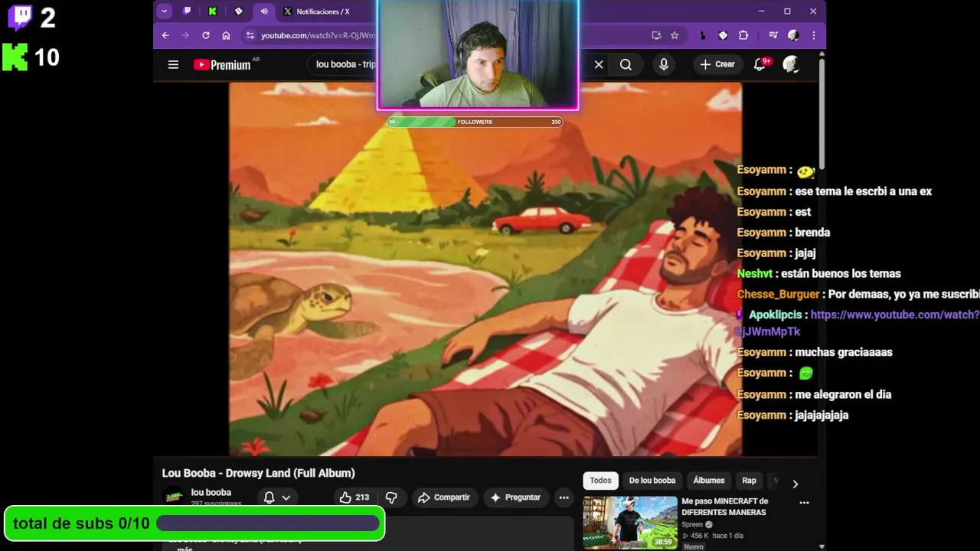Viewport: 980px width, 551px height.
Task: Switch to the Kick browser tab
Action: point(213,11)
